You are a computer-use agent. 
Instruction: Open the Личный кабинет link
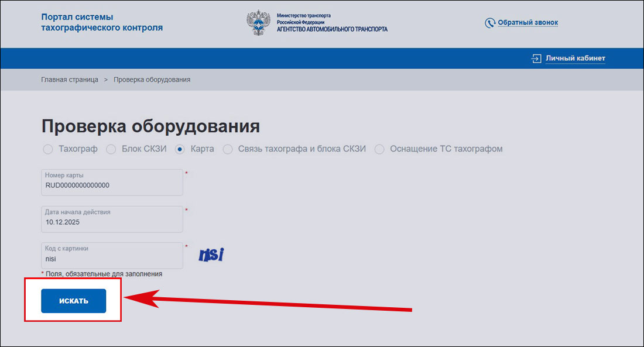point(575,59)
